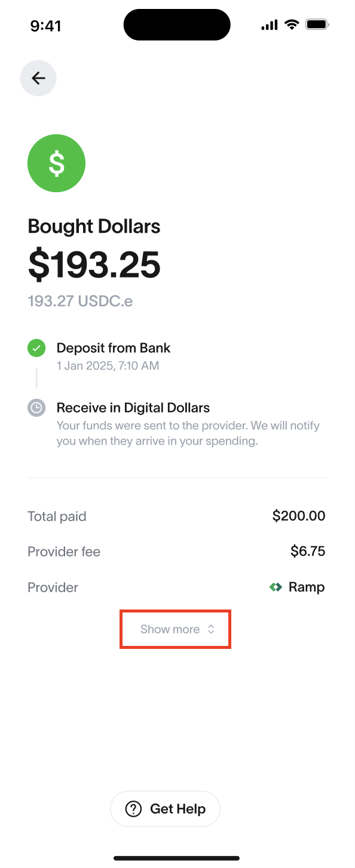The height and width of the screenshot is (868, 355).
Task: Tap the 193.27 USDC.e subtext
Action: coord(80,301)
